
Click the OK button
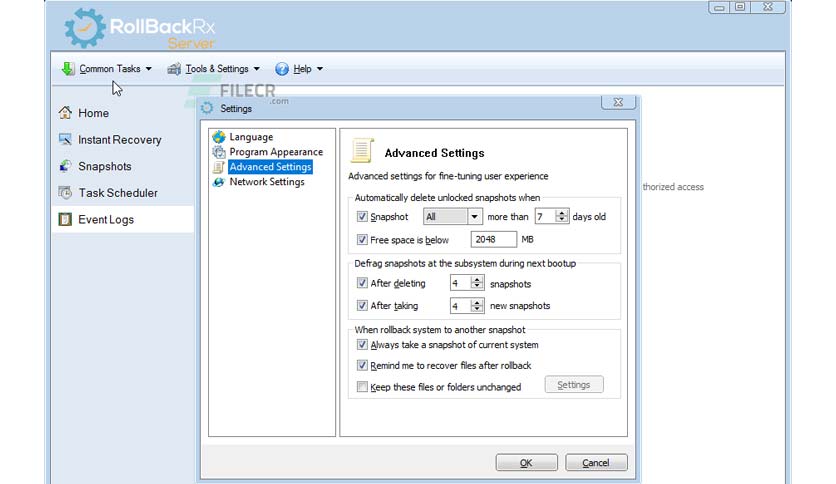526,463
